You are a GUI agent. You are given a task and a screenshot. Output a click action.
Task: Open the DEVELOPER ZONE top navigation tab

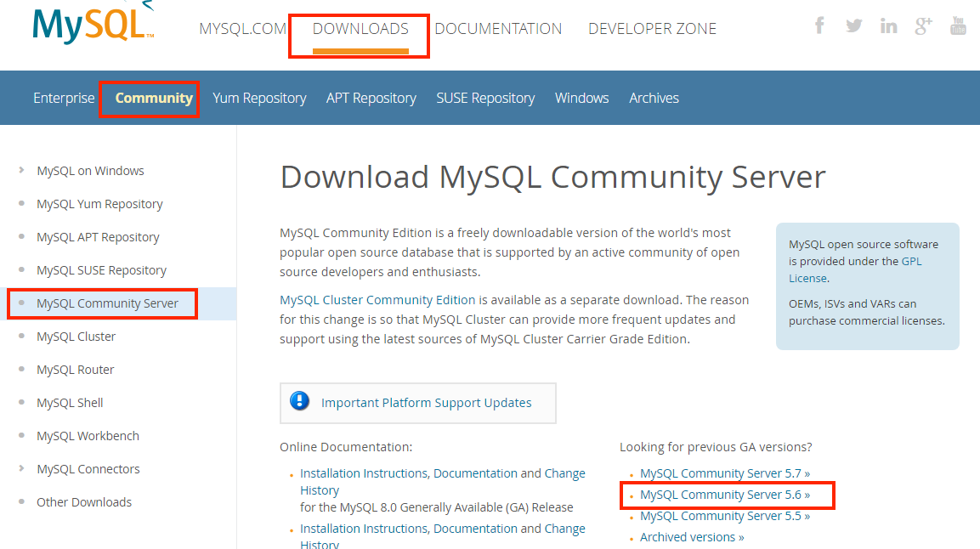[652, 29]
